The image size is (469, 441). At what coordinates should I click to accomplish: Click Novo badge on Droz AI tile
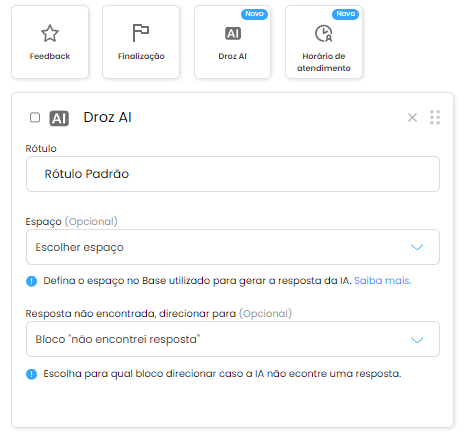[254, 14]
